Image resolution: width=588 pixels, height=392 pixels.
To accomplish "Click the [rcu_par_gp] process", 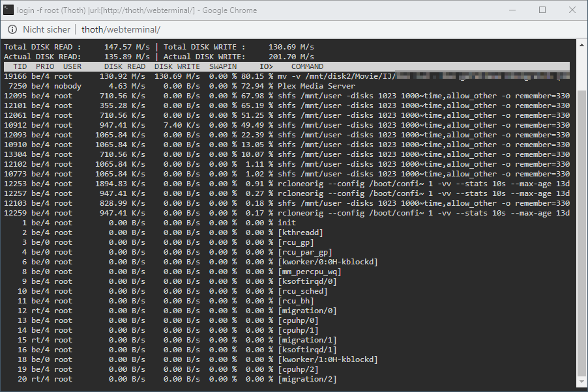I will pos(305,252).
